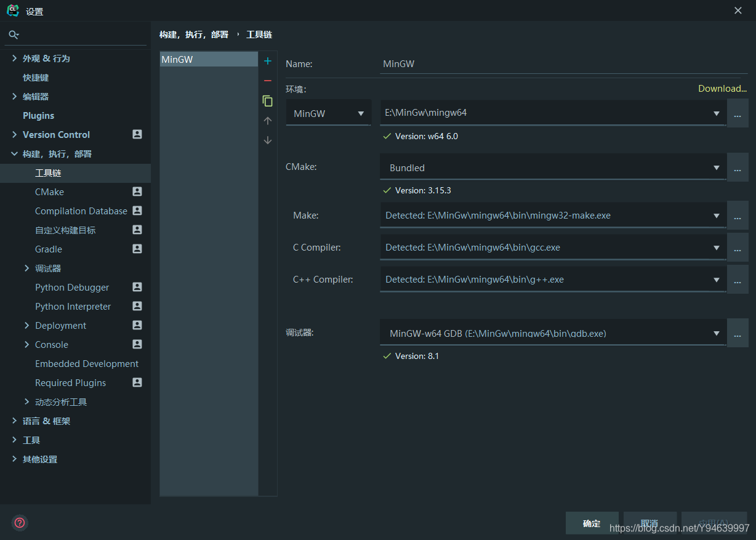Expand Console subsection

pyautogui.click(x=26, y=344)
